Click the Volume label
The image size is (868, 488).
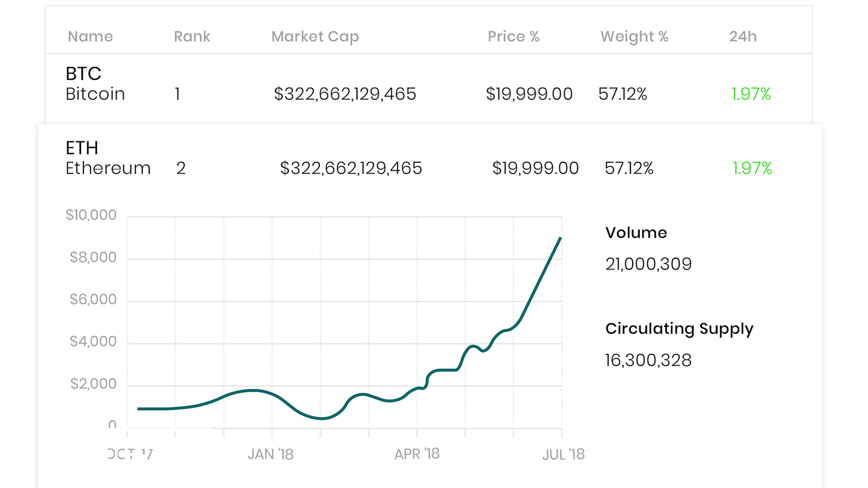pos(636,233)
